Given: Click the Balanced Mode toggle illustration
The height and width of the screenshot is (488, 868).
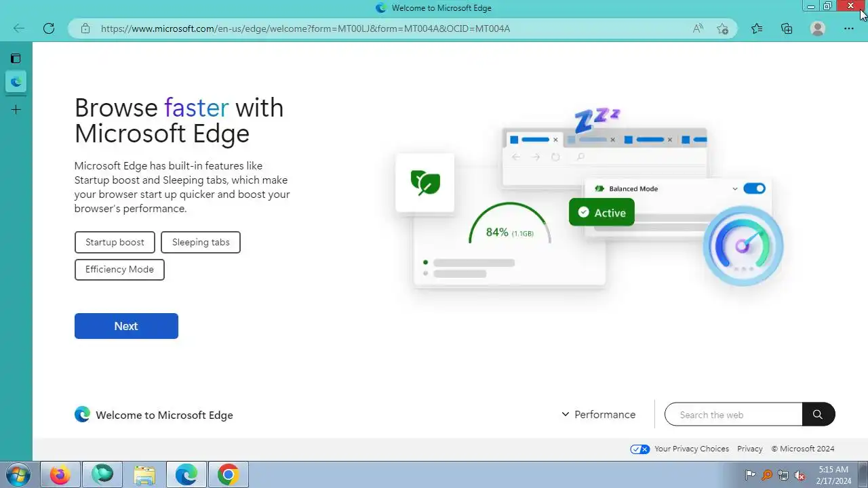Looking at the screenshot, I should coord(754,188).
